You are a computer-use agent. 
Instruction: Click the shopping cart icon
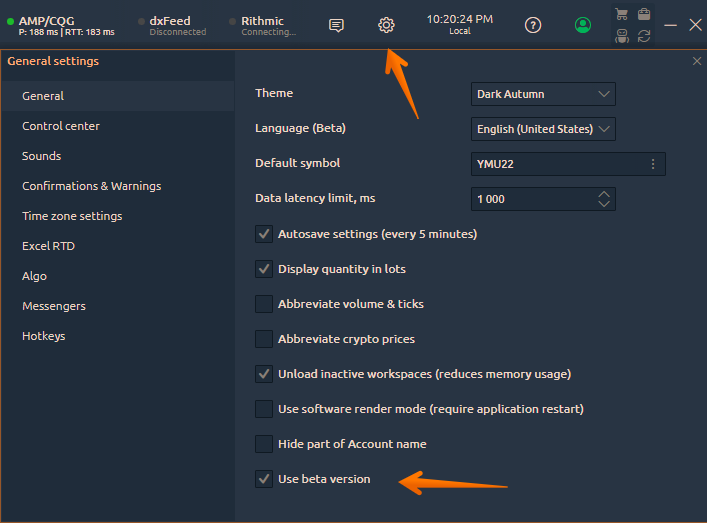(x=622, y=14)
